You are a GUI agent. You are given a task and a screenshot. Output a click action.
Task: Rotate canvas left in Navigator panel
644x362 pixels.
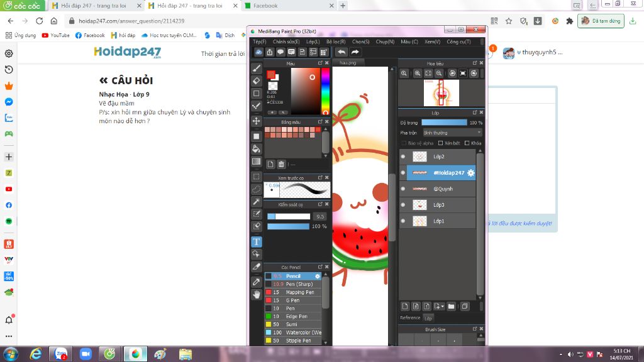pos(452,73)
